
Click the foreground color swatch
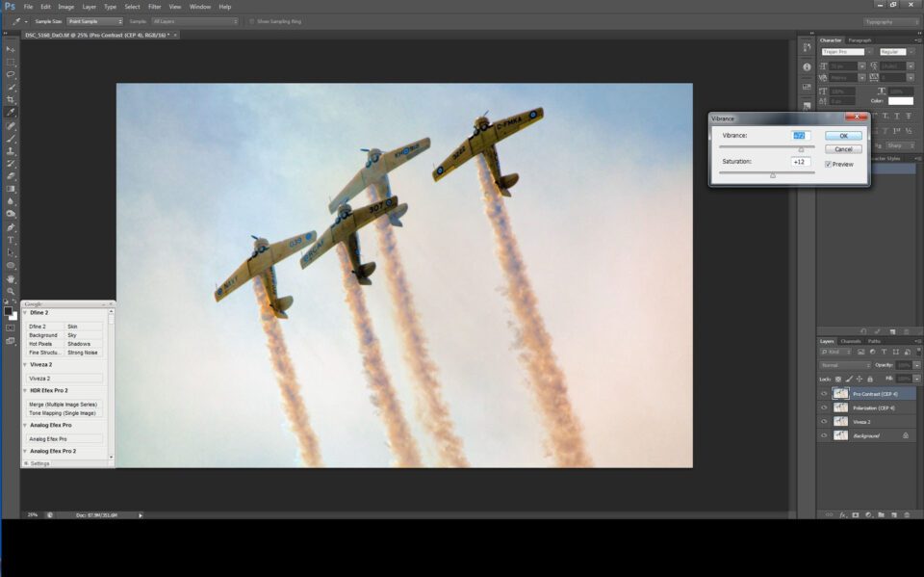(x=9, y=311)
